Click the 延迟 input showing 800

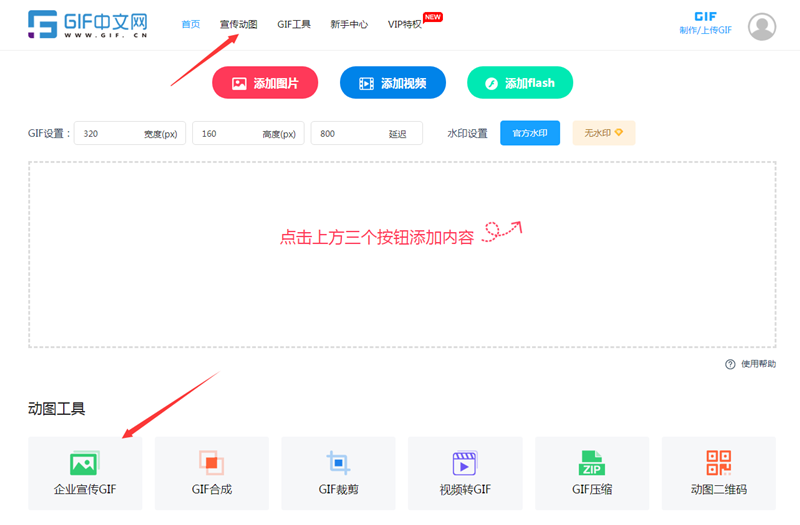(x=366, y=134)
